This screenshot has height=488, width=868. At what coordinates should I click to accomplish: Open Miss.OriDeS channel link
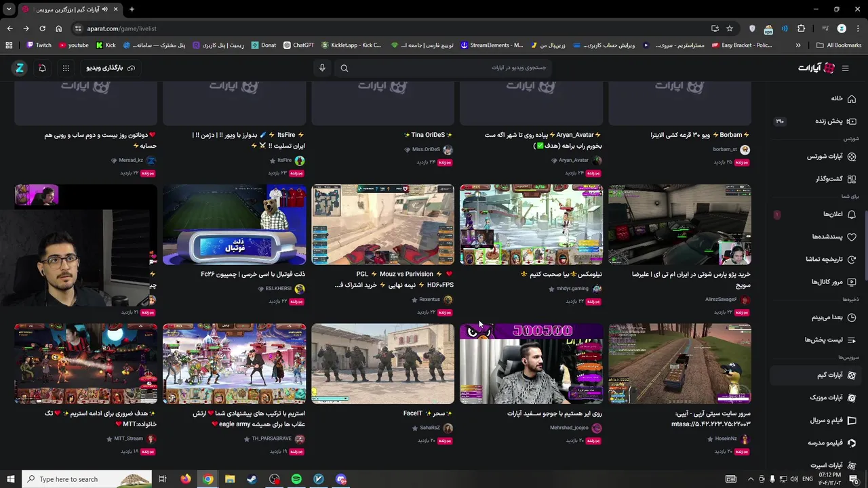tap(426, 150)
